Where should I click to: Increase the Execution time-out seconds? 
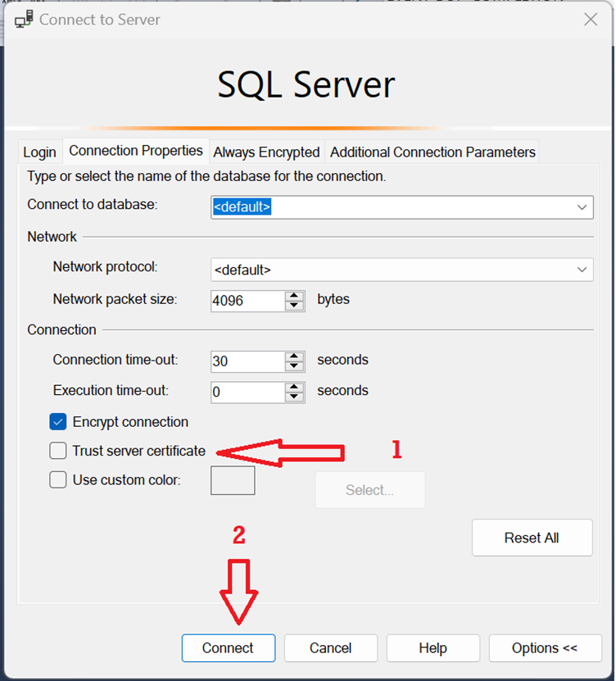[294, 387]
